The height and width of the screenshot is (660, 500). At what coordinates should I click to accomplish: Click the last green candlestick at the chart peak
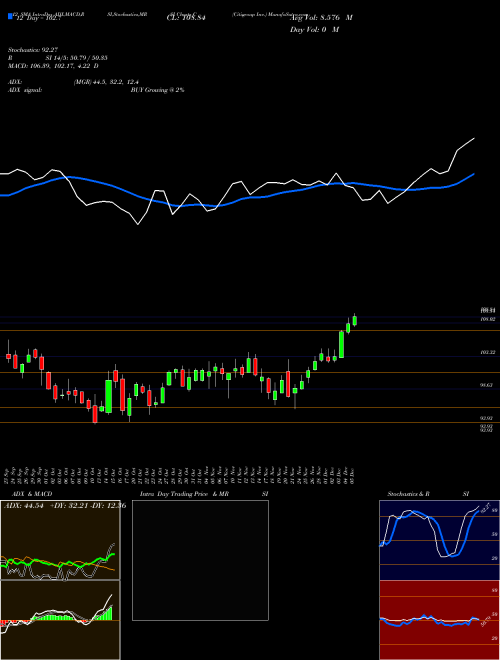pyautogui.click(x=355, y=320)
